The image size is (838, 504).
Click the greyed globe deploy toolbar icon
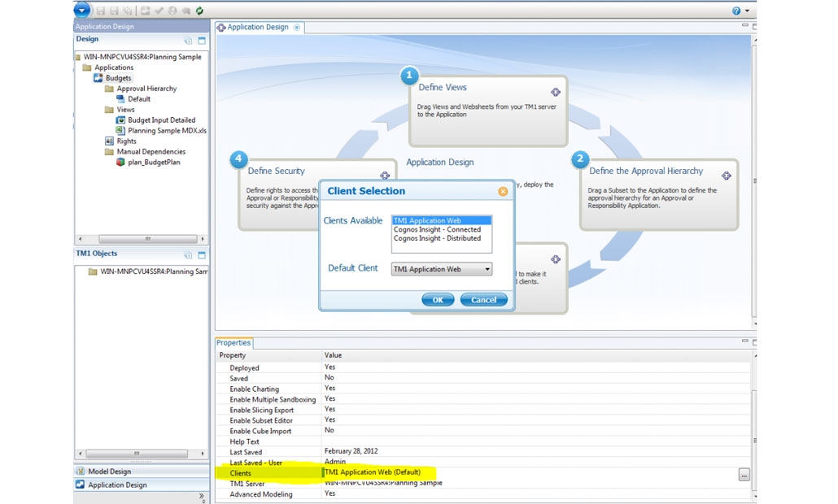tap(172, 11)
